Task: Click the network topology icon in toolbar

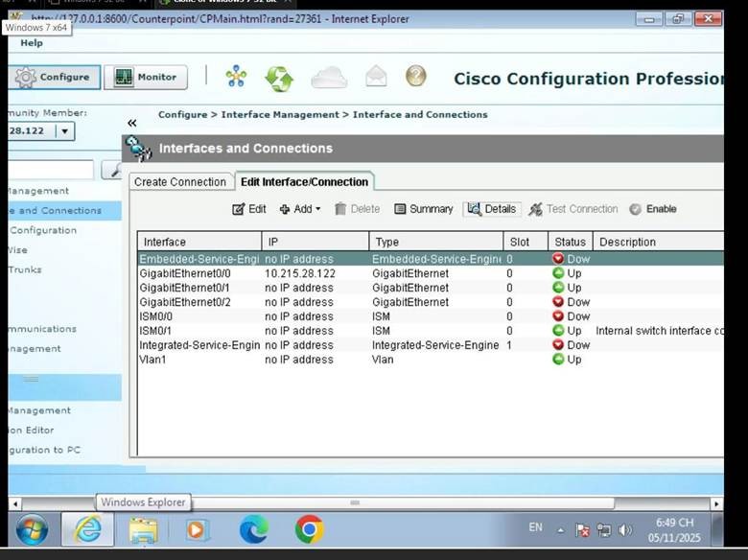Action: click(x=236, y=77)
